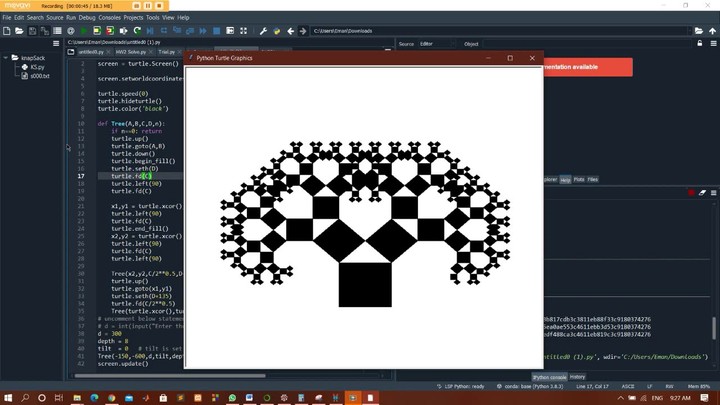Select the IPython console tab

pyautogui.click(x=549, y=377)
